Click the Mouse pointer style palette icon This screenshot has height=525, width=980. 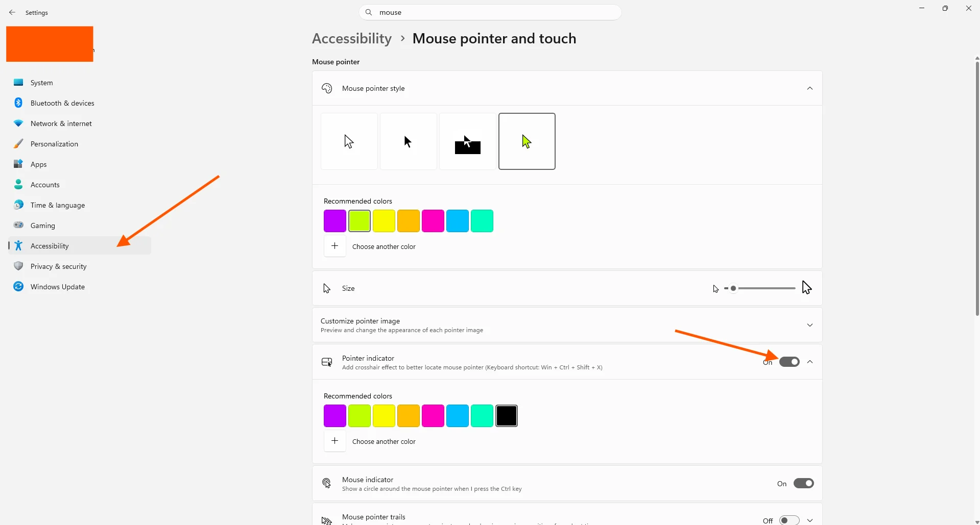[327, 88]
